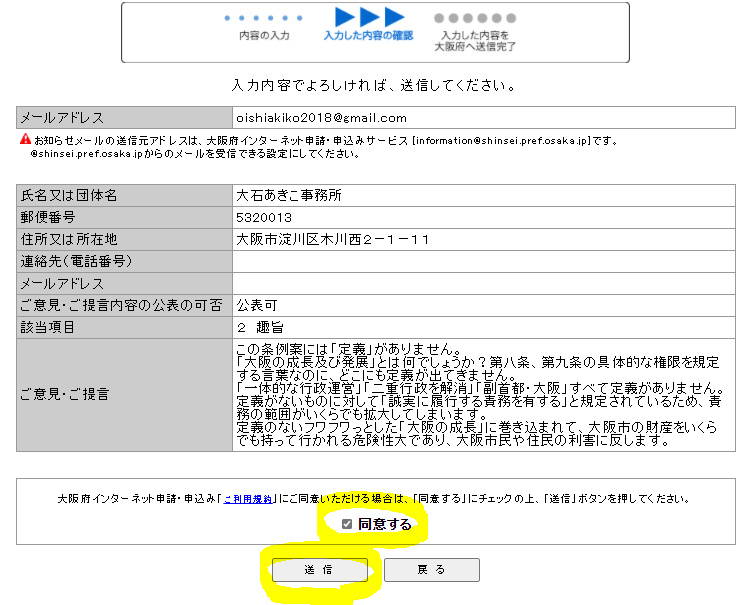Screen dimensions: 751x605
Task: Click the empty 連絡先(電話番号) value cell
Action: click(483, 261)
